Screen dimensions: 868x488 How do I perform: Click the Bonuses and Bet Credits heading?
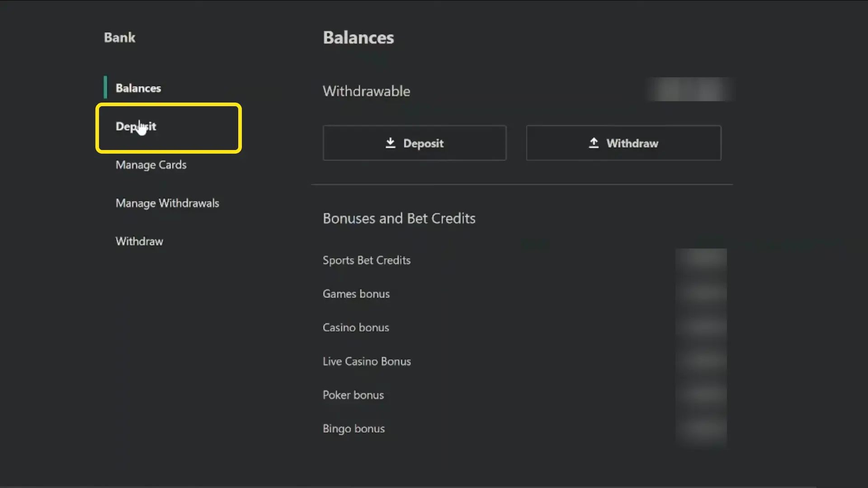[399, 219]
